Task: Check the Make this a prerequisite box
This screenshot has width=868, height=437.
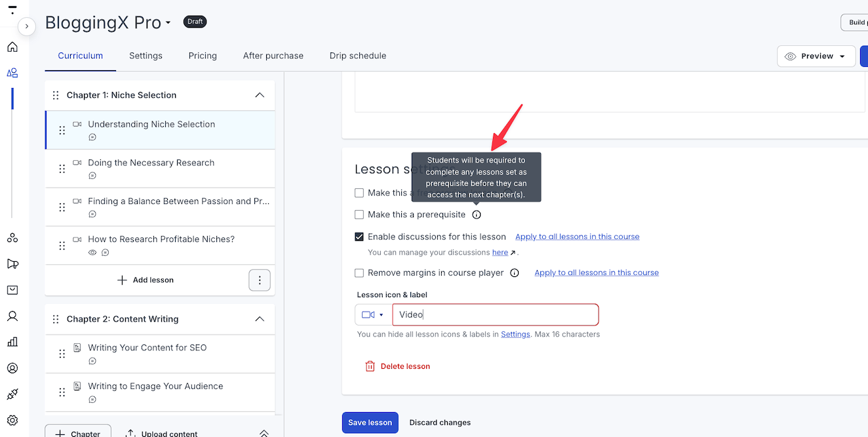Action: (x=359, y=215)
